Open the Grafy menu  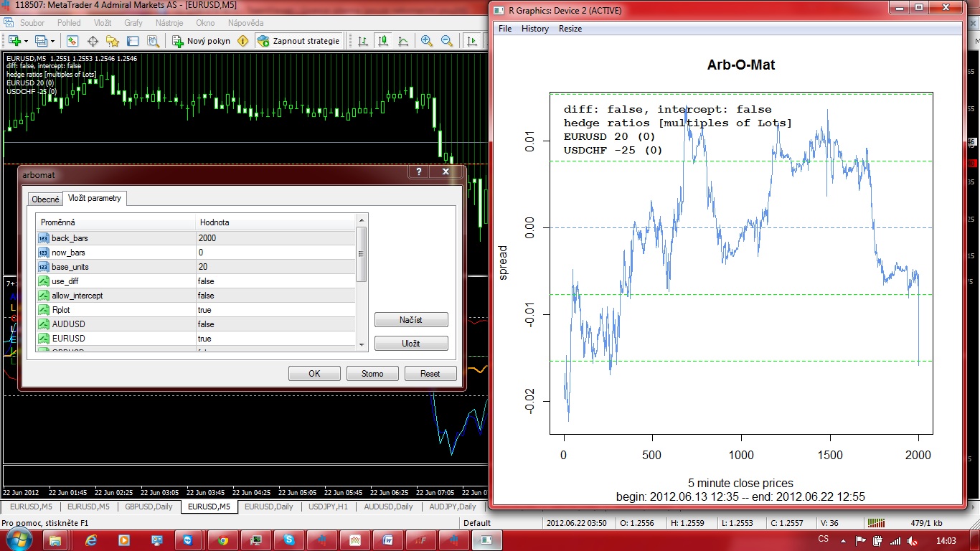(133, 23)
